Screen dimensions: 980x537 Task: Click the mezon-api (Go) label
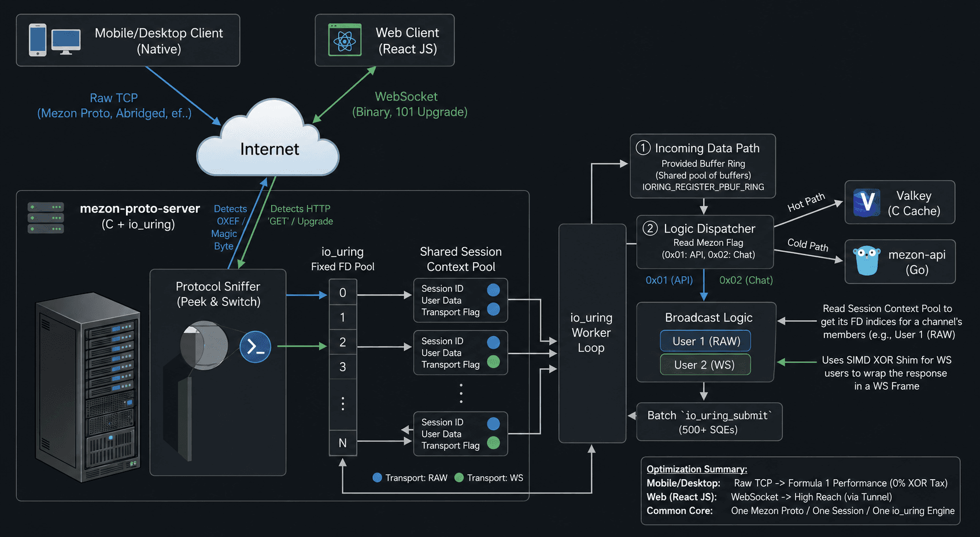(917, 262)
